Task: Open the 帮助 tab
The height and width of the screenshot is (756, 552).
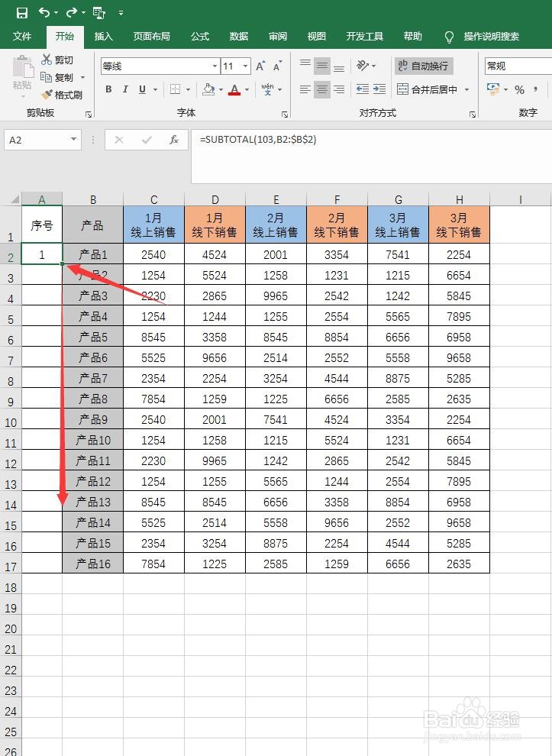Action: click(x=413, y=36)
